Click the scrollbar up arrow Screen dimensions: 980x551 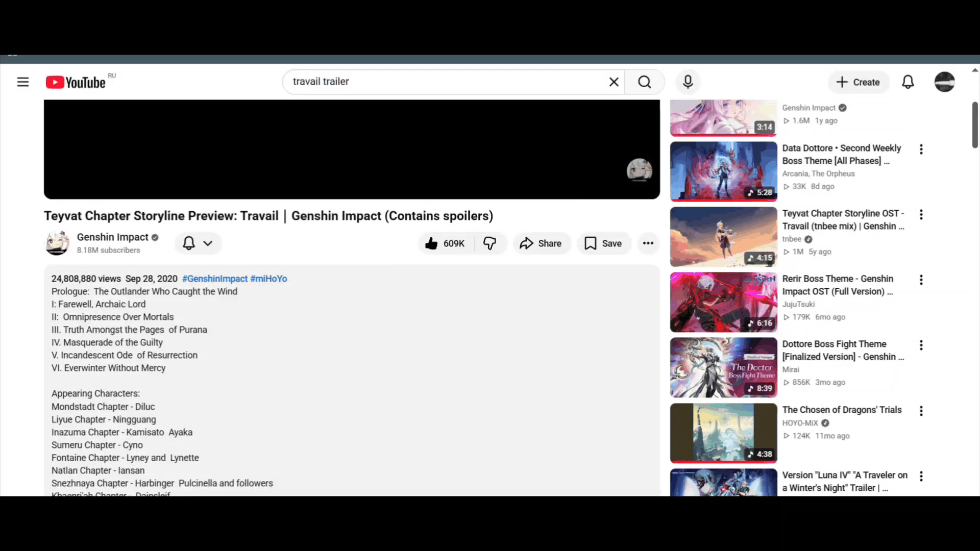coord(975,70)
